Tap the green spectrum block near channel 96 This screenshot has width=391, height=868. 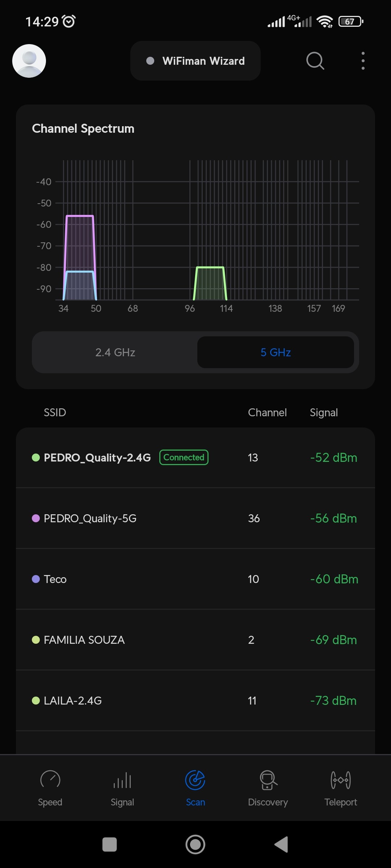coord(210,284)
